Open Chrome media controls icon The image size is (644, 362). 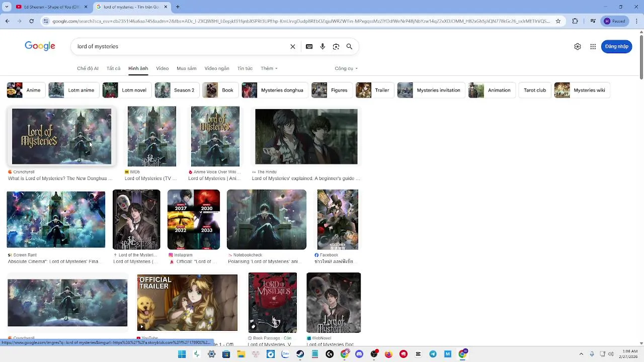(x=593, y=21)
